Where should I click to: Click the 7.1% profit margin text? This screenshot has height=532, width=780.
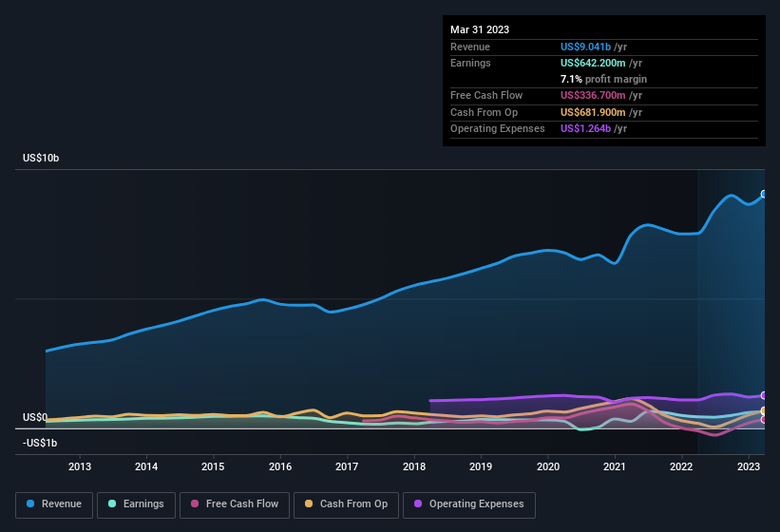pos(603,79)
